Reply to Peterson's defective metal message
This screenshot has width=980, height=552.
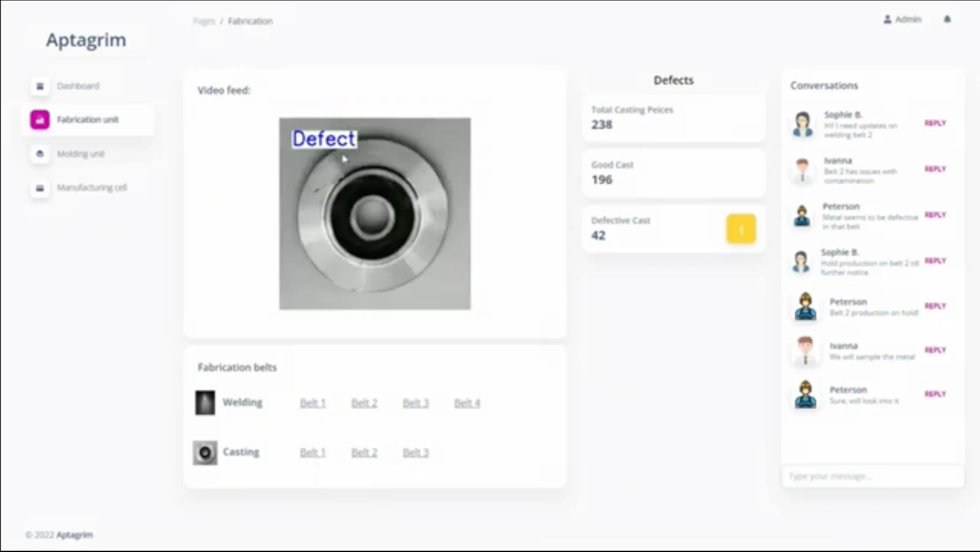pyautogui.click(x=935, y=215)
